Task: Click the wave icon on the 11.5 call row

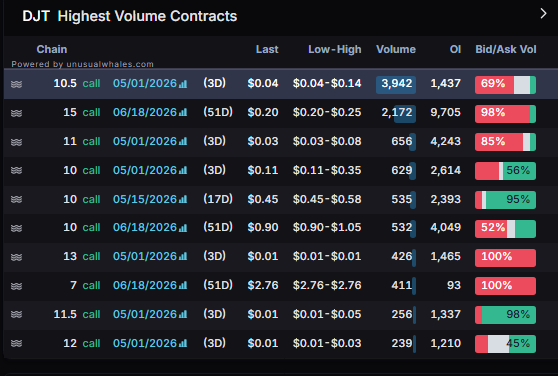Action: pos(16,315)
